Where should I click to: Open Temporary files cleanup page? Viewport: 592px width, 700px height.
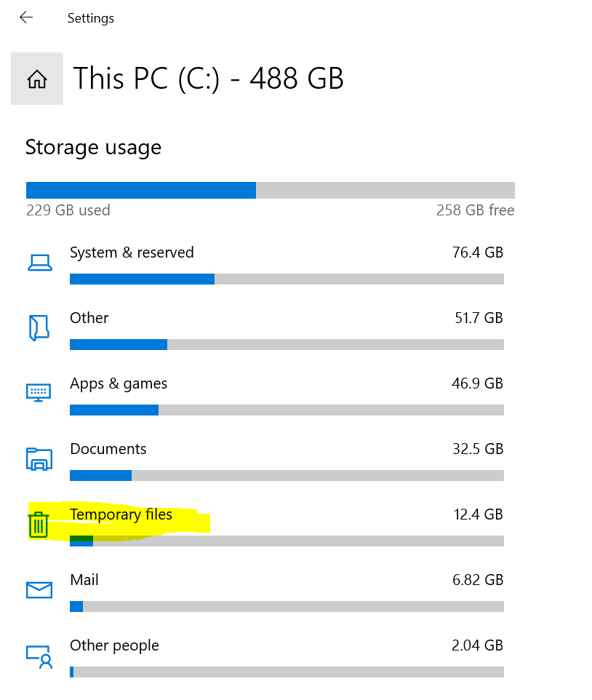121,515
